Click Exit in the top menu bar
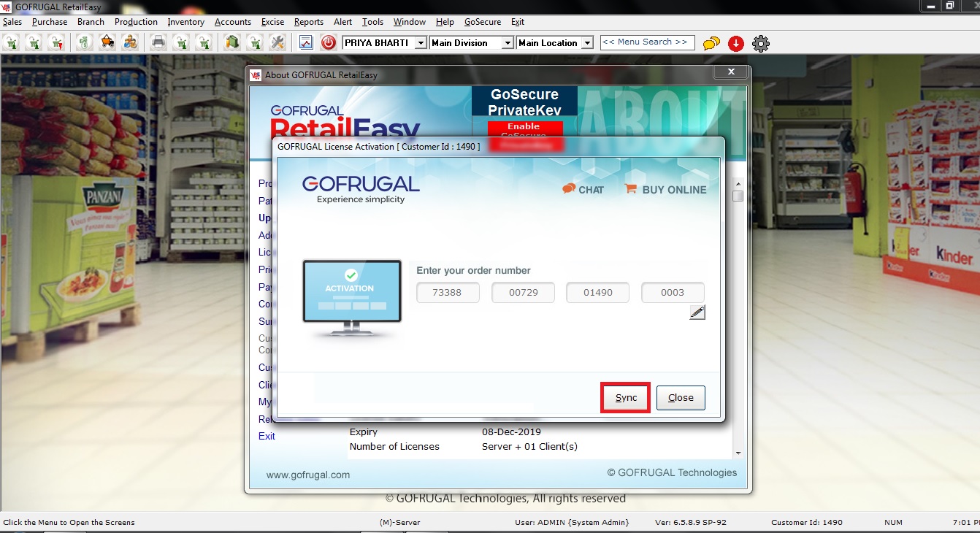Viewport: 980px width, 533px height. click(518, 22)
